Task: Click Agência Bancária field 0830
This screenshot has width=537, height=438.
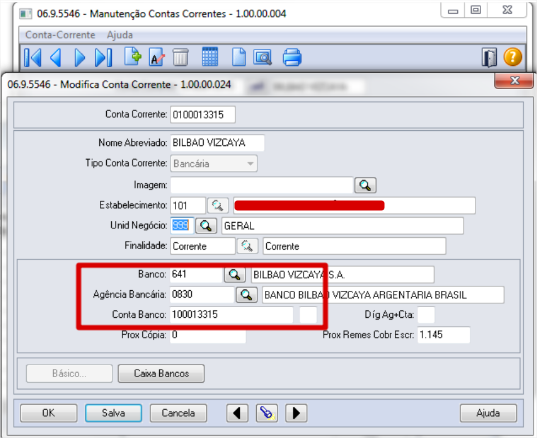Action: click(202, 295)
